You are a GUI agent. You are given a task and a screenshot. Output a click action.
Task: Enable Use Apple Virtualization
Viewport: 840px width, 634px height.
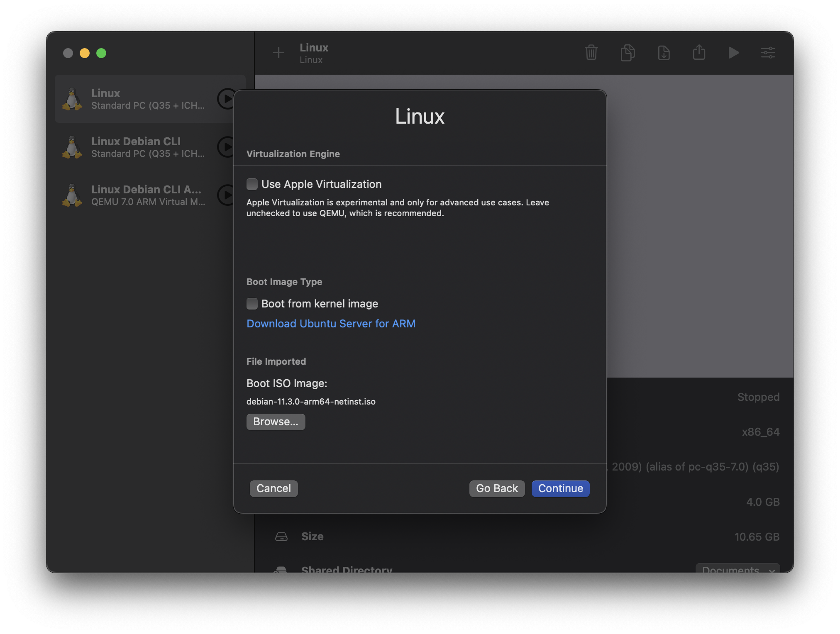[252, 184]
